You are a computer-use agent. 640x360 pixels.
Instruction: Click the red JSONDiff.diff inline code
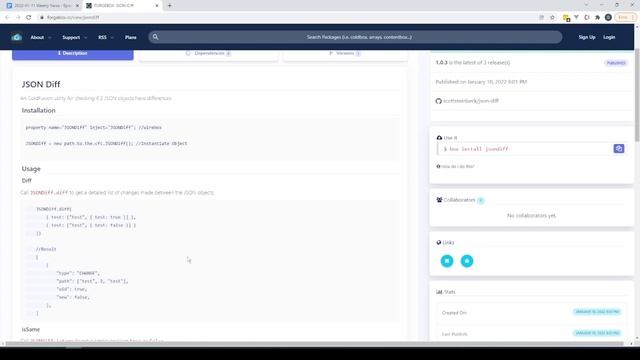49,193
